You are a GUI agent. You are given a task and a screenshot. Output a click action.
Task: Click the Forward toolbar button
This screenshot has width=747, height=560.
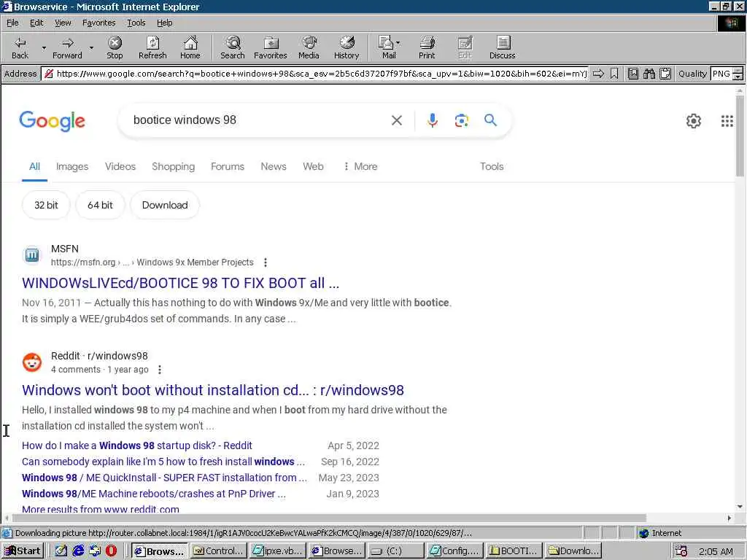[x=67, y=47]
